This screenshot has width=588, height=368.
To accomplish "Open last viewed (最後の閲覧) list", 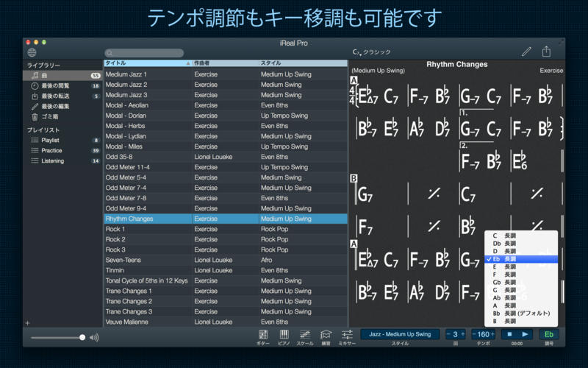I will (x=62, y=85).
